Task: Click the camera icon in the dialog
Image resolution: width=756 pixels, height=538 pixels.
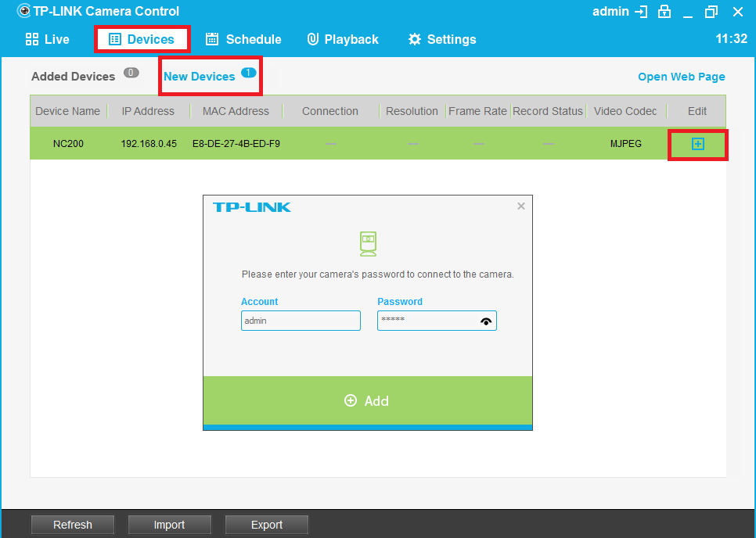Action: pos(368,243)
